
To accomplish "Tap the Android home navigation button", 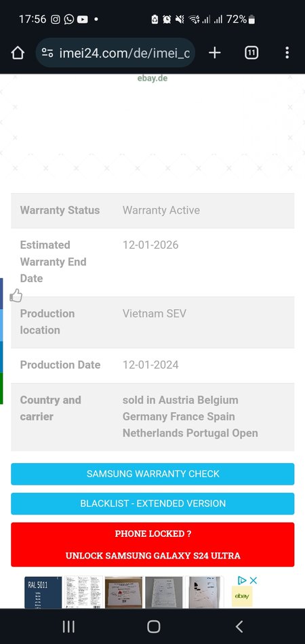I will [x=154, y=626].
